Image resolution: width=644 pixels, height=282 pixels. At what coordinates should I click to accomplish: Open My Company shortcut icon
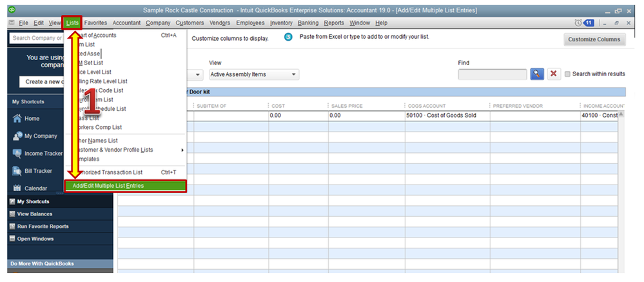tap(17, 136)
